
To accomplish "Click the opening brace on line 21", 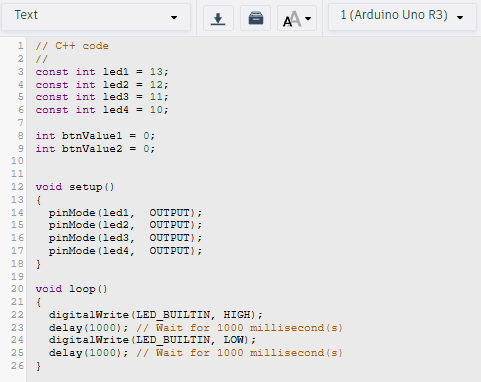I will coord(39,302).
